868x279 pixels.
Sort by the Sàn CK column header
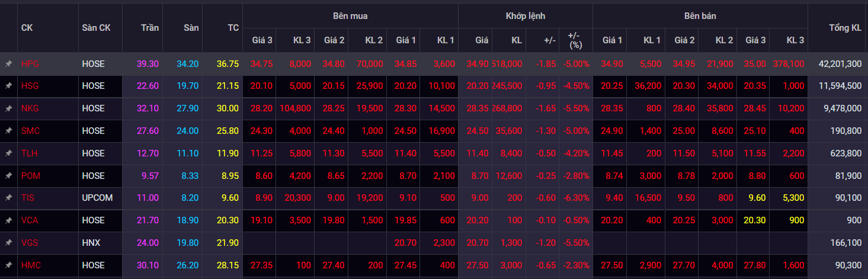[x=96, y=28]
